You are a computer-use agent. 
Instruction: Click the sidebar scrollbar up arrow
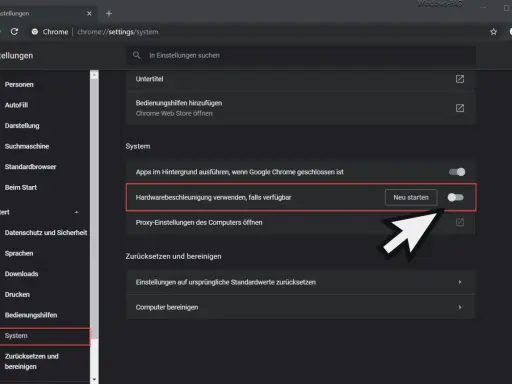tap(94, 75)
